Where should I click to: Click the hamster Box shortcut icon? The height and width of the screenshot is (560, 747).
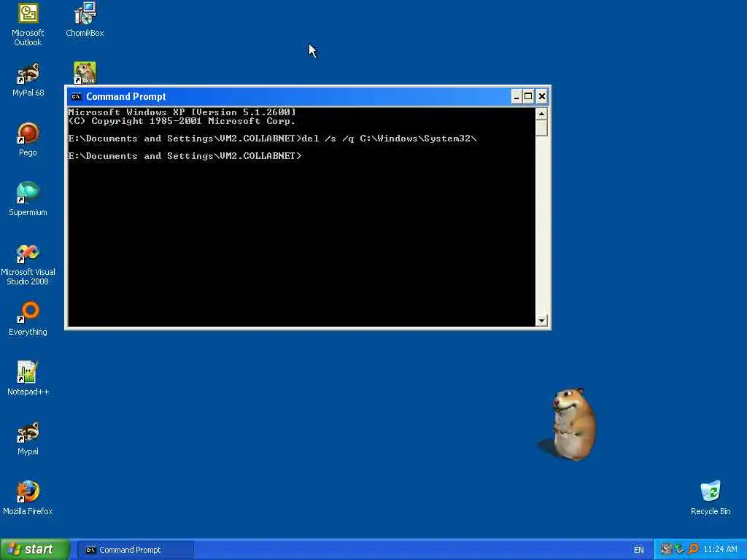pos(85,73)
